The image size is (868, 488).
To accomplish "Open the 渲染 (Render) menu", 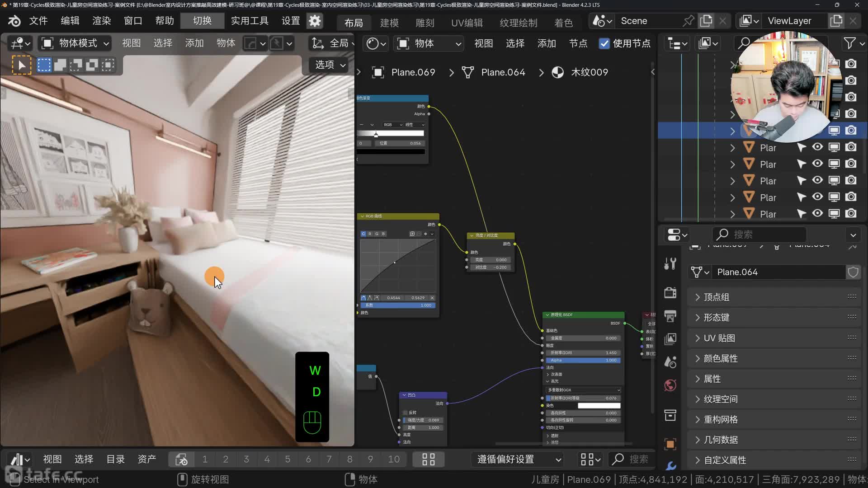I will 101,21.
